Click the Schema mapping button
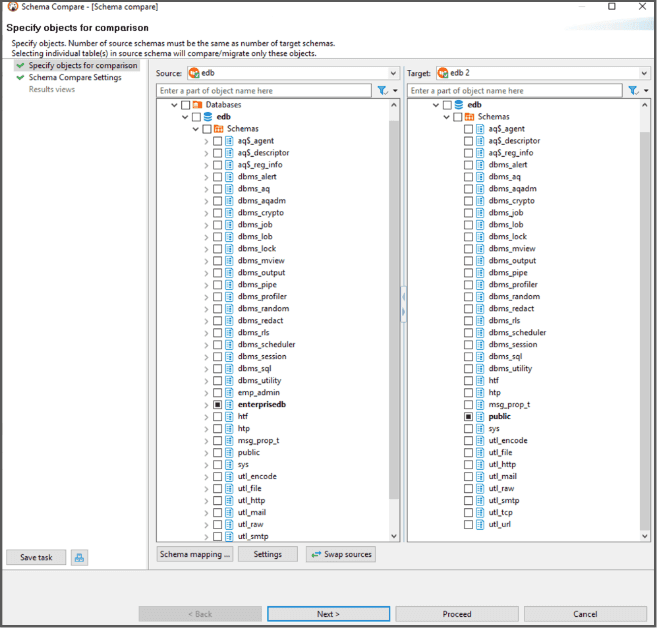 (195, 554)
